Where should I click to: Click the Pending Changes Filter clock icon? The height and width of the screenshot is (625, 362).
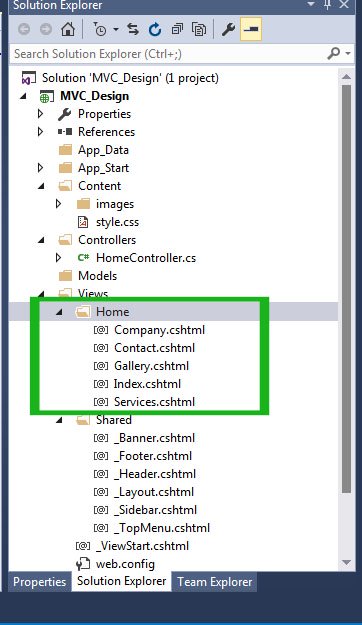100,29
